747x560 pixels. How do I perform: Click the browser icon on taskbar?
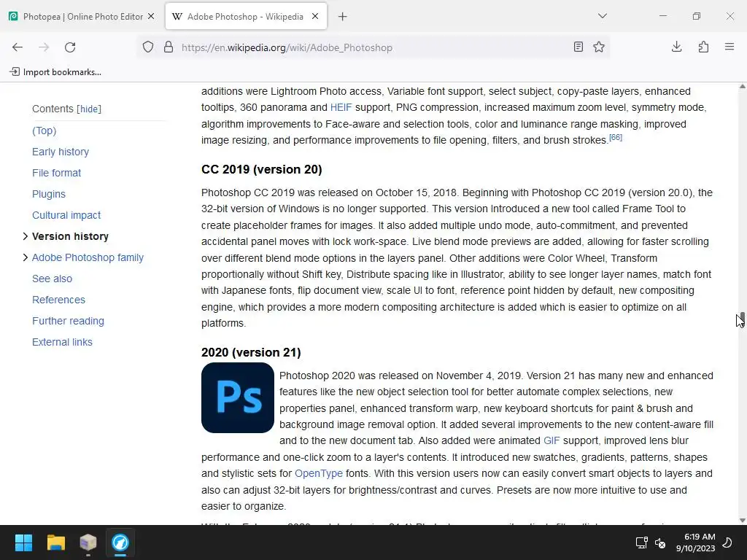point(120,542)
